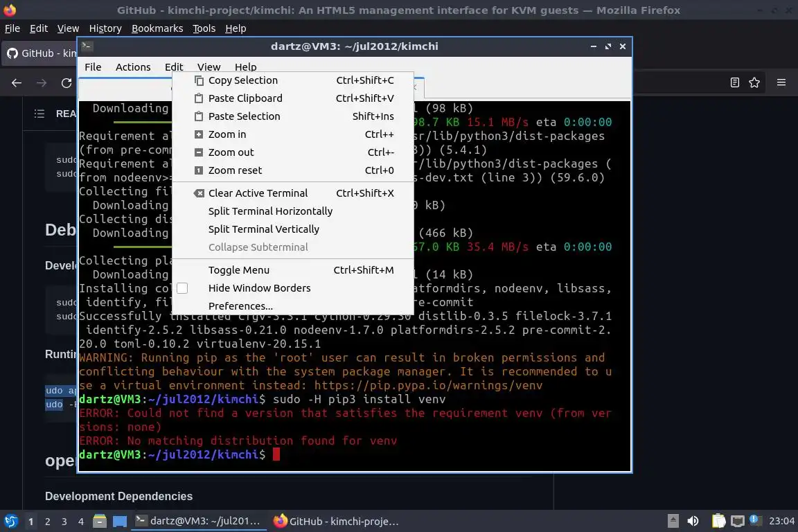This screenshot has width=798, height=532.
Task: Choose Paste Clipboard menu entry
Action: [x=294, y=98]
